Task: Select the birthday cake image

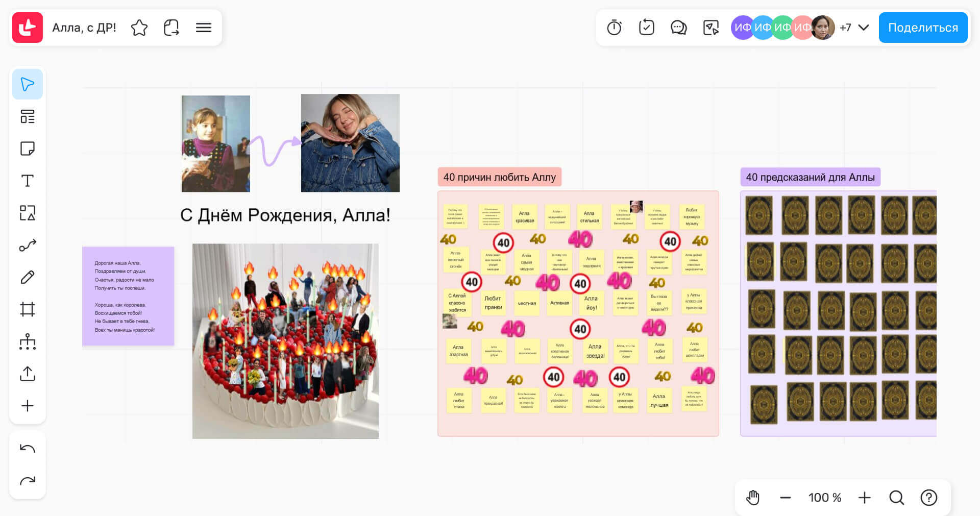Action: [x=285, y=341]
